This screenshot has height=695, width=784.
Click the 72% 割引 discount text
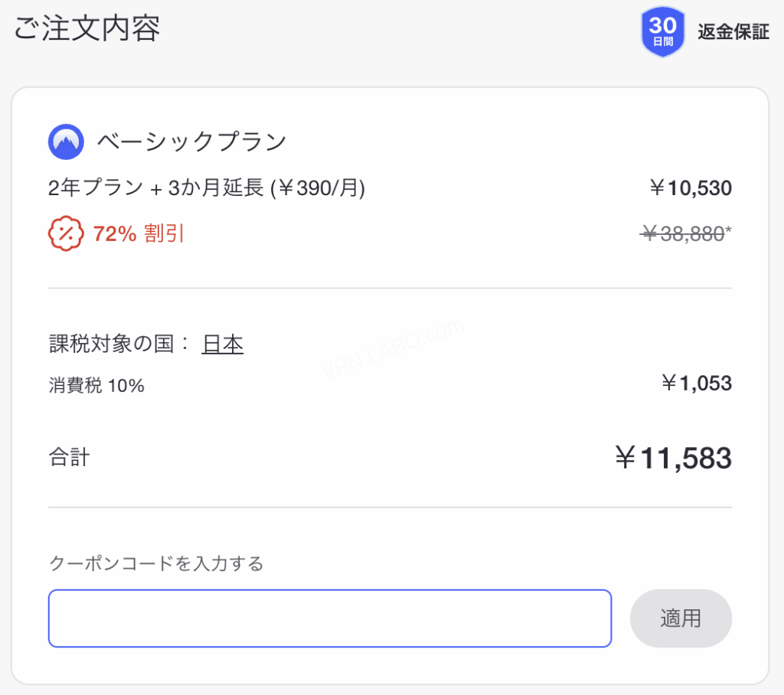pos(139,234)
